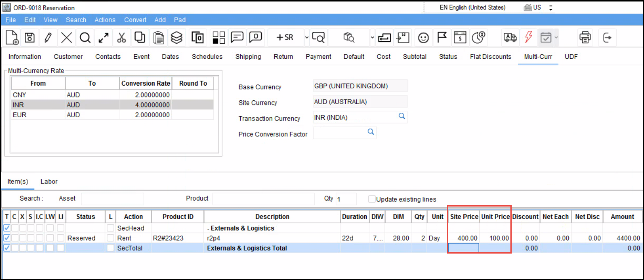Open the Labor tab

[49, 182]
